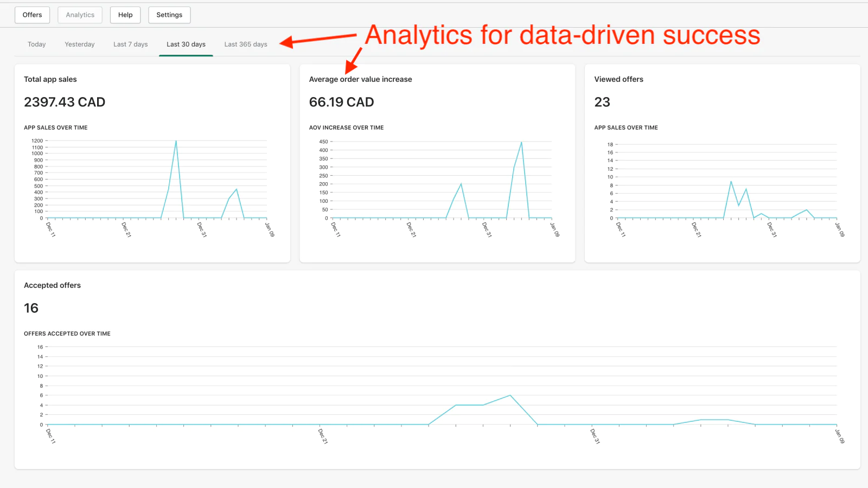This screenshot has height=488, width=868.
Task: Click the highest peak in Viewed offers chart
Action: coord(731,182)
